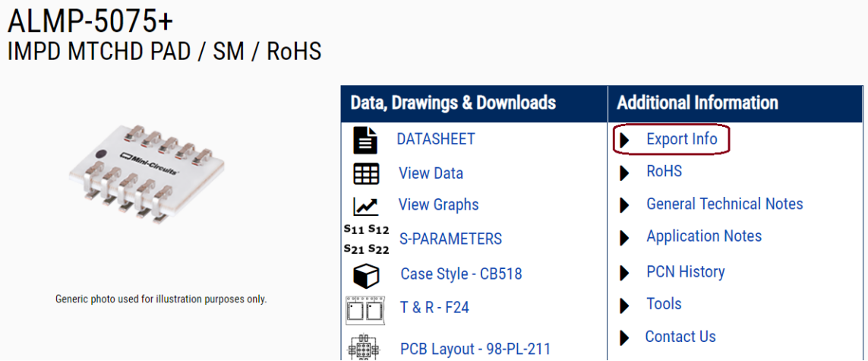Viewport: 868px width, 361px height.
Task: Click the Additional Information header
Action: (x=697, y=103)
